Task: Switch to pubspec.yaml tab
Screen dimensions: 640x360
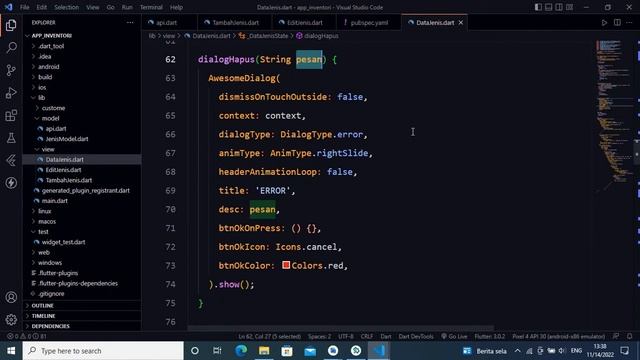Action: 369,23
